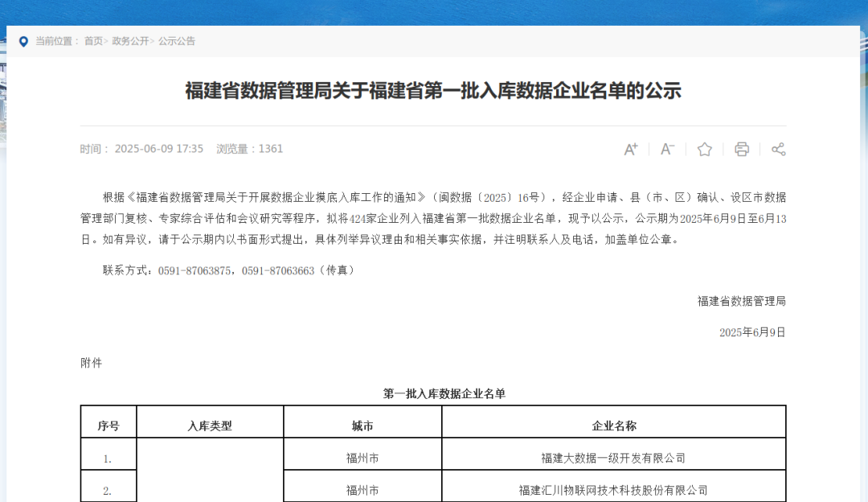Decrease font size with A- icon
The height and width of the screenshot is (502, 868).
[667, 149]
